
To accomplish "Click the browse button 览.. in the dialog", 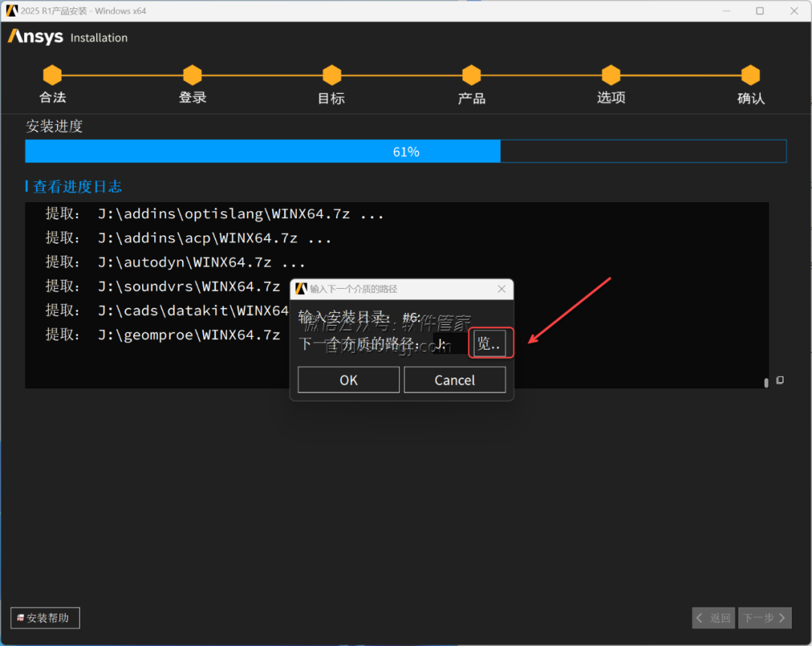I will [490, 343].
